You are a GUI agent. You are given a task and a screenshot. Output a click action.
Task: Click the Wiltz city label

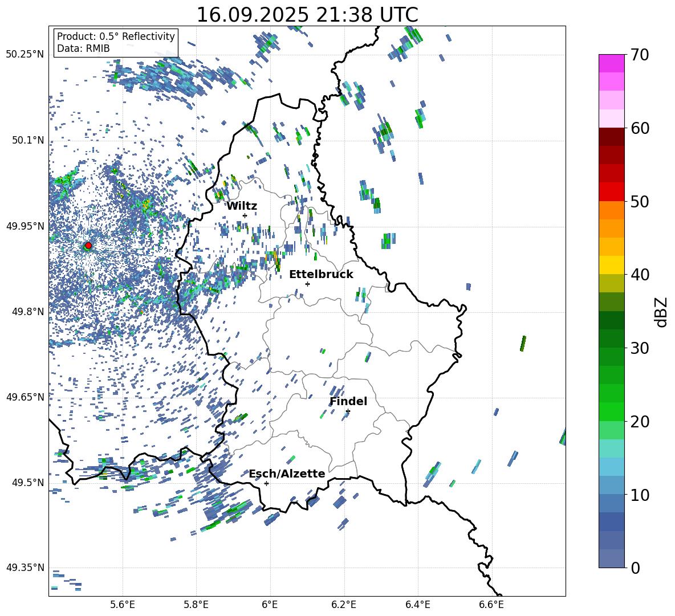click(x=242, y=206)
